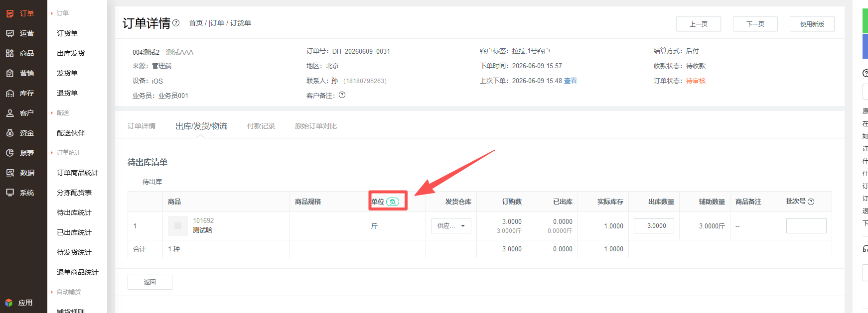Go to 退货单 in the submenu
Screen dimensions: 868x313
67,93
